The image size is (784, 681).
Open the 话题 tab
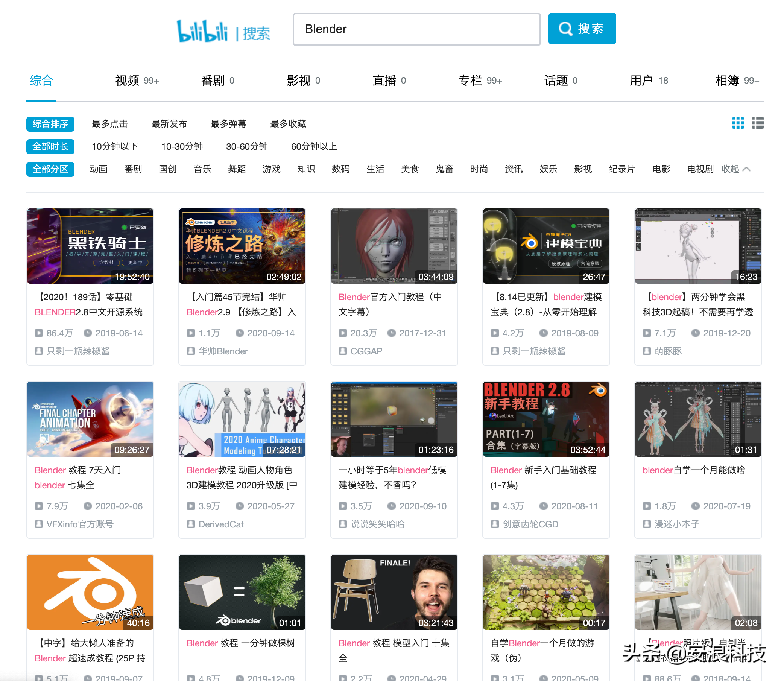tap(561, 81)
